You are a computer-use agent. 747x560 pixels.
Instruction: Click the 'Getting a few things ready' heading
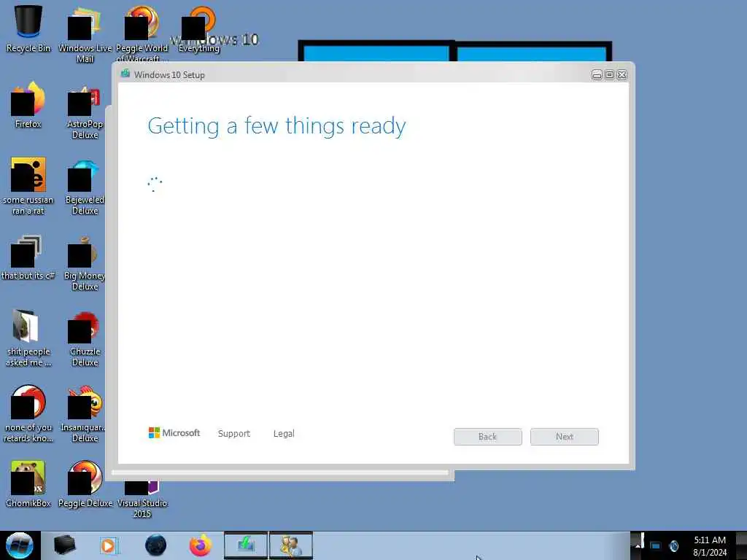[276, 126]
